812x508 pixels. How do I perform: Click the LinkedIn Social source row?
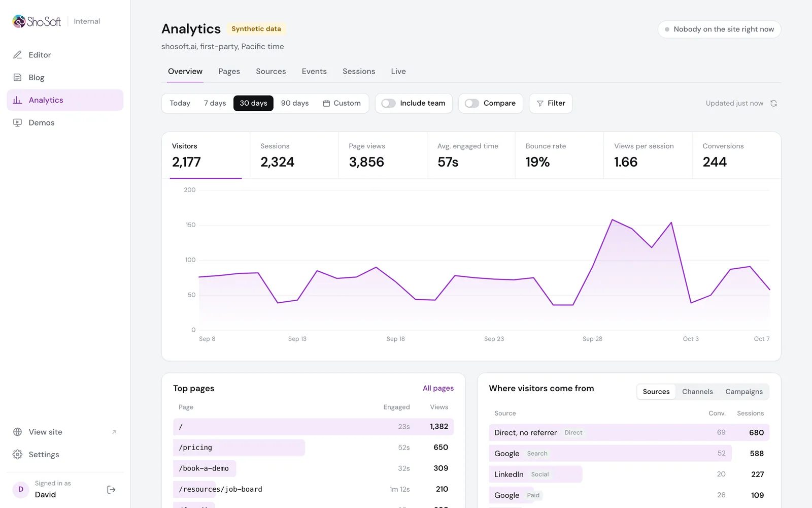629,474
